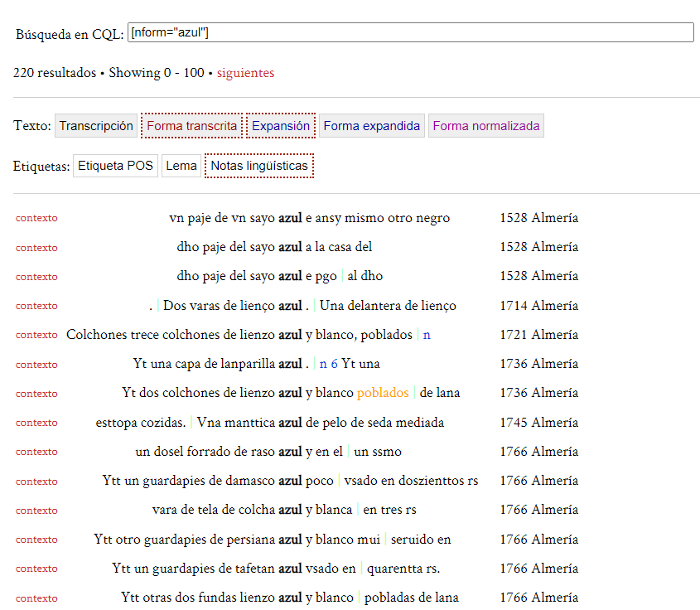
Task: Click the word 'lanparilla' in results
Action: click(247, 364)
